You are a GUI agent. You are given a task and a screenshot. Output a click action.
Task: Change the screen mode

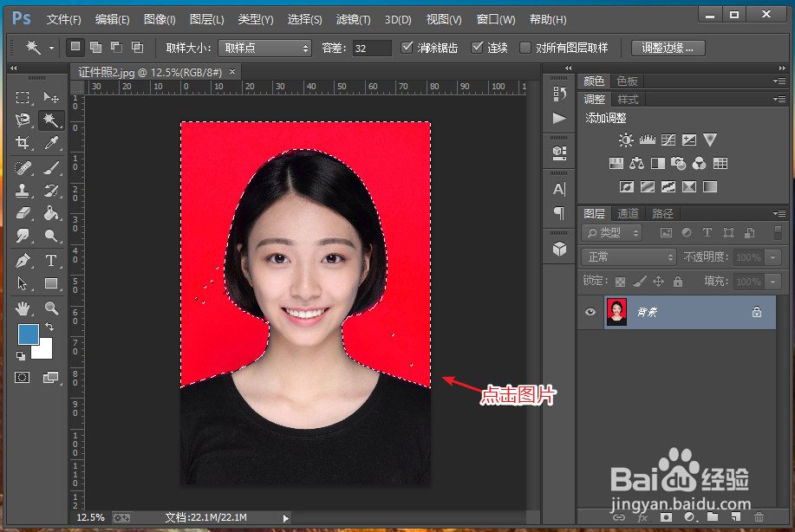pyautogui.click(x=50, y=378)
